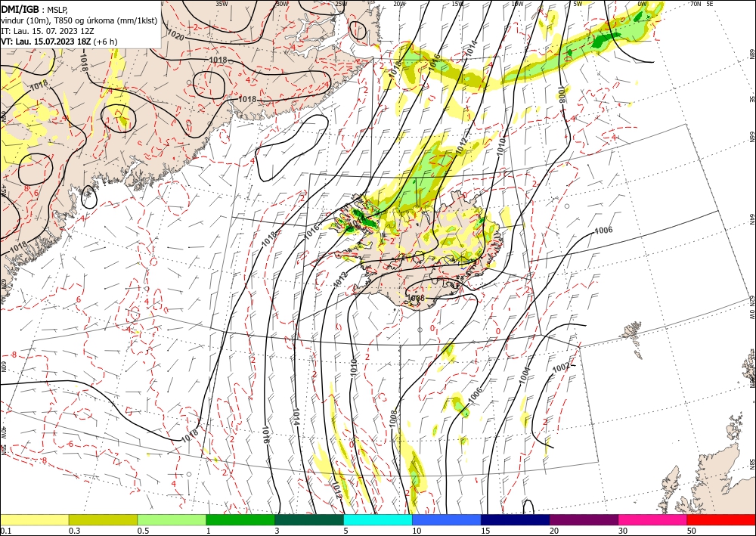Click the '70N' latitude label at the top right
The height and width of the screenshot is (536, 756).
coord(696,4)
